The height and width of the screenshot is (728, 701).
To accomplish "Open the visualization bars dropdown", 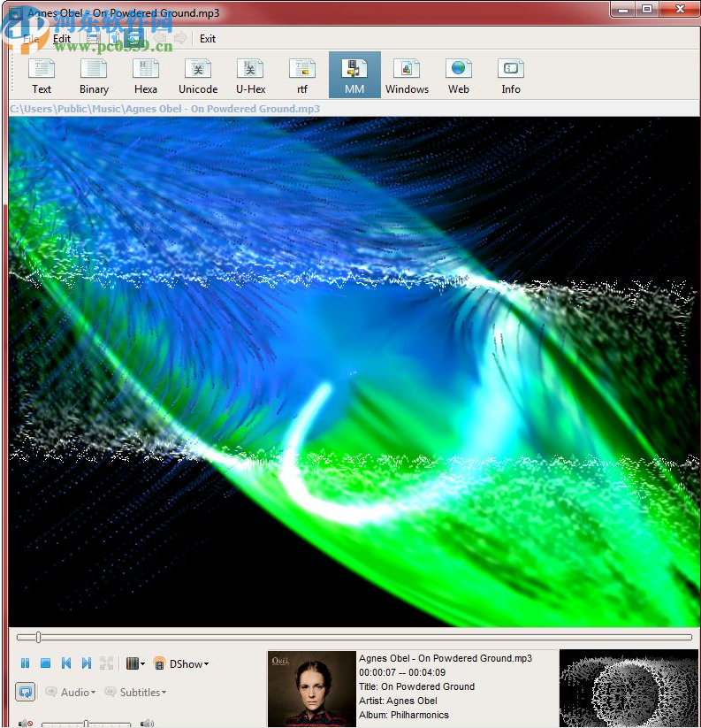I will [x=135, y=663].
